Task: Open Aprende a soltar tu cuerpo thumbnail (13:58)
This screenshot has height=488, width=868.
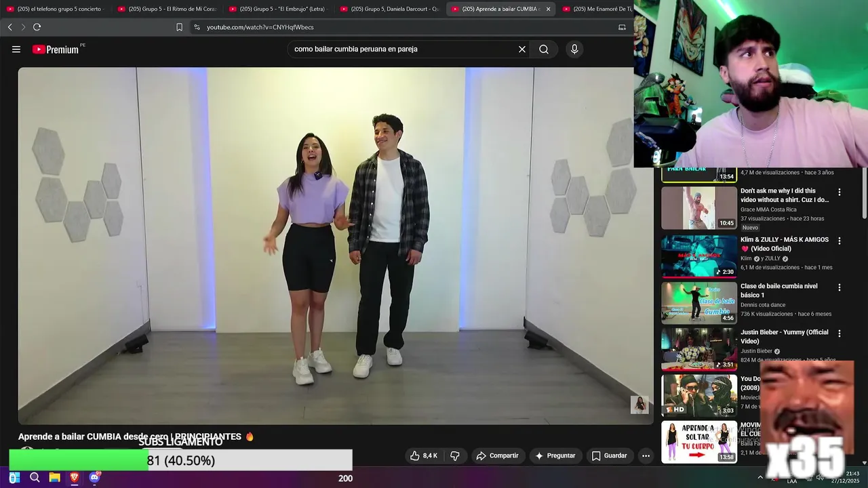Action: [x=699, y=442]
